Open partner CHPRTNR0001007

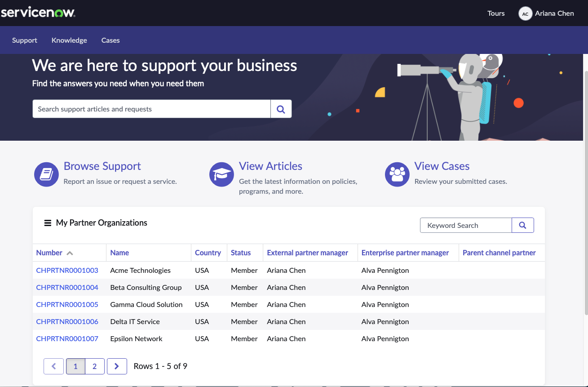pos(67,338)
